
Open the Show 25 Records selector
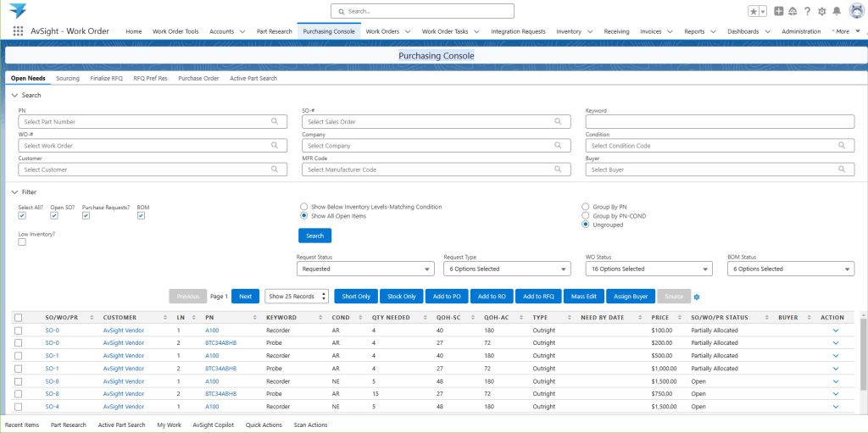[x=297, y=297]
